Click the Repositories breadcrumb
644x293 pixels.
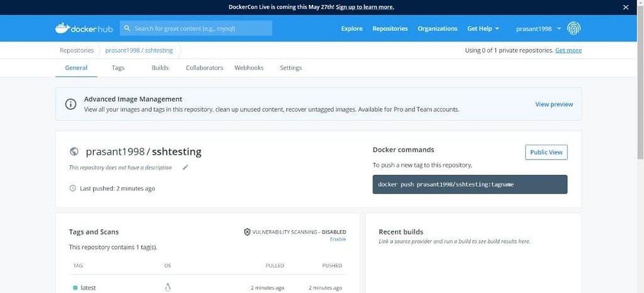[77, 50]
